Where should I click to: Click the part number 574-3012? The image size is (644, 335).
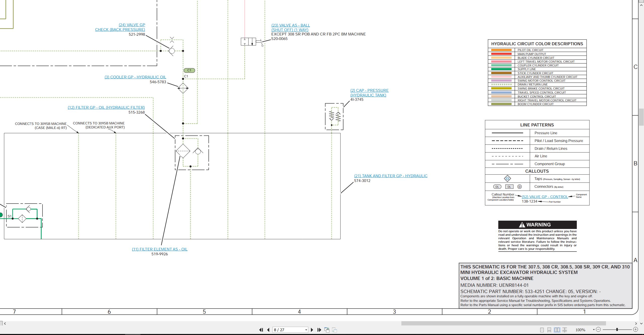pyautogui.click(x=362, y=181)
